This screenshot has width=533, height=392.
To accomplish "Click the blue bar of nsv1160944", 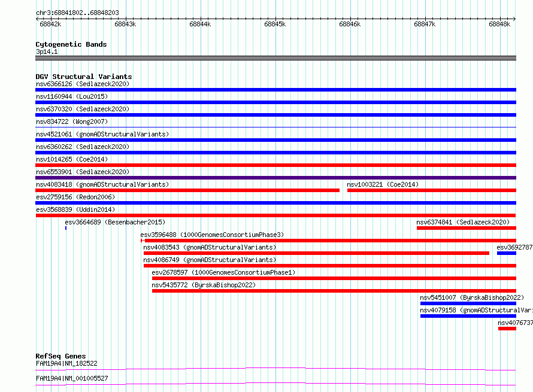I will tap(275, 102).
